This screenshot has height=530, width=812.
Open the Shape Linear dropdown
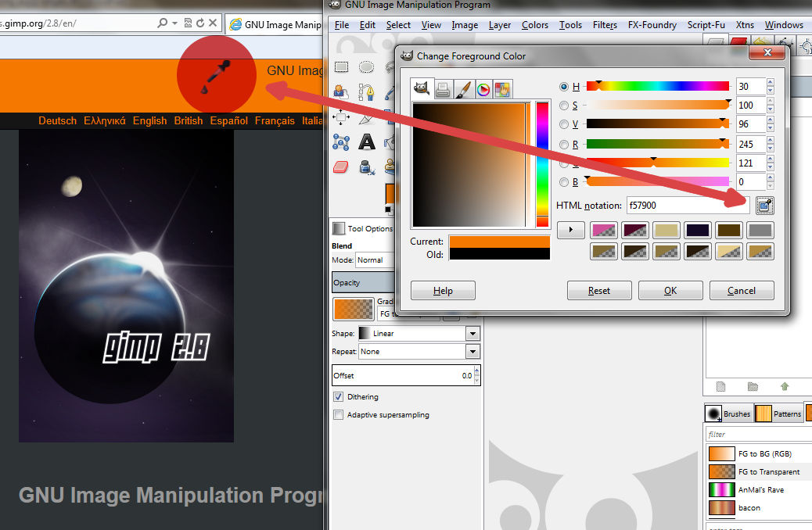pyautogui.click(x=419, y=333)
